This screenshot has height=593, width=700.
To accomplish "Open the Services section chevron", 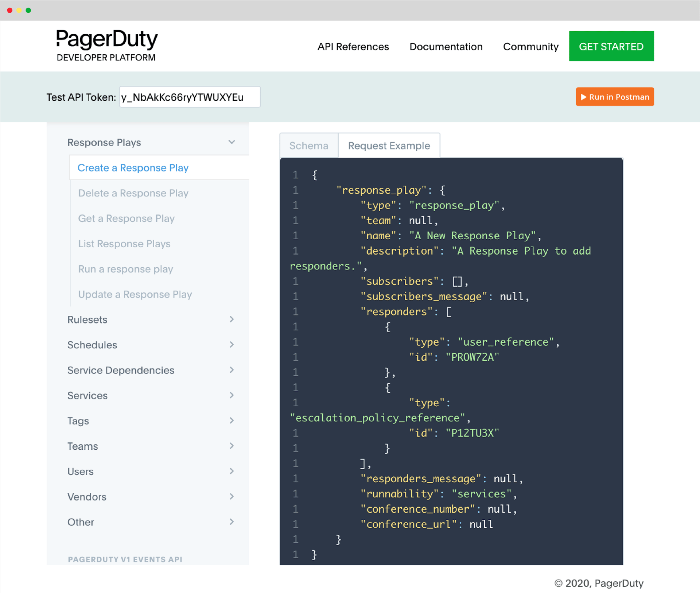I will point(232,395).
